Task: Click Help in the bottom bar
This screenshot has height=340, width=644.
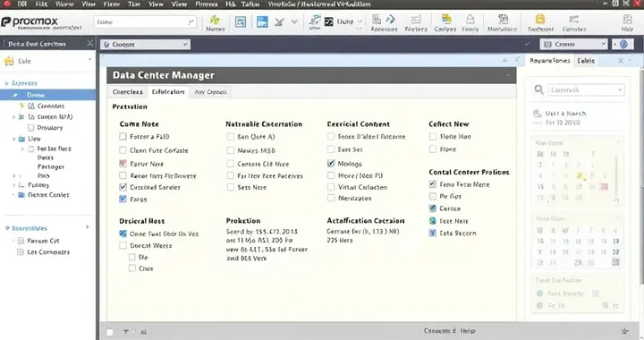Action: [468, 330]
